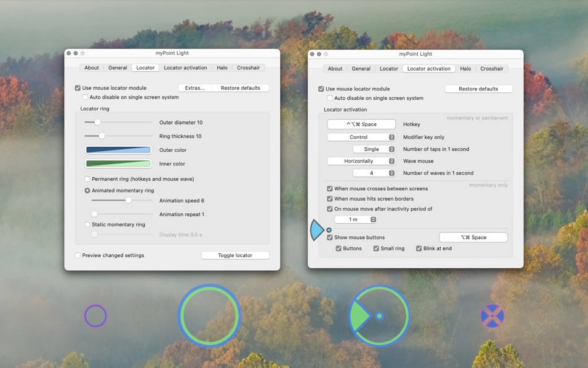Click the right window's title myPoint Light
The width and height of the screenshot is (588, 368).
point(415,54)
